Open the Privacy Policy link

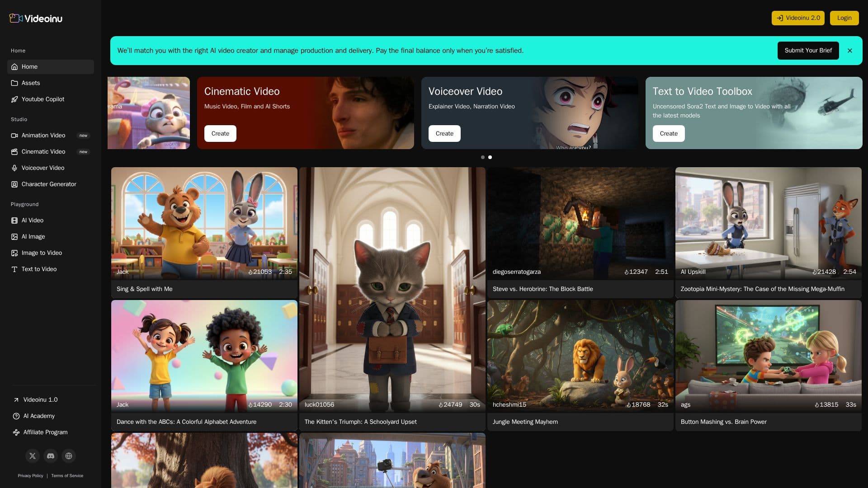coord(30,476)
